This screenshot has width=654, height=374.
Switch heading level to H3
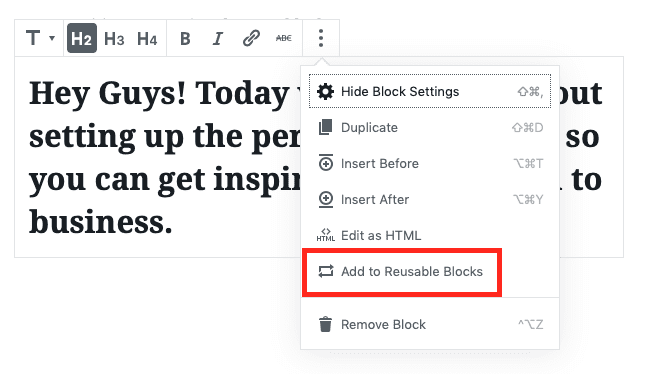[114, 38]
